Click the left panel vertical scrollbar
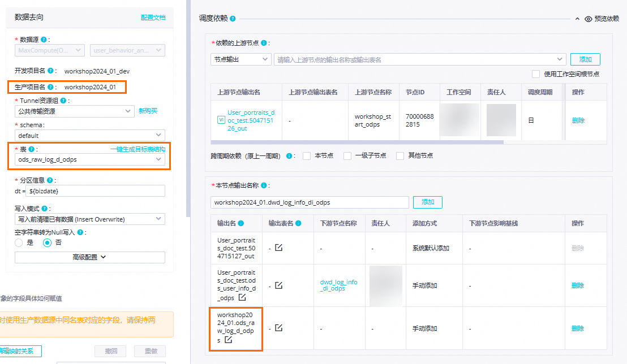 click(188, 108)
